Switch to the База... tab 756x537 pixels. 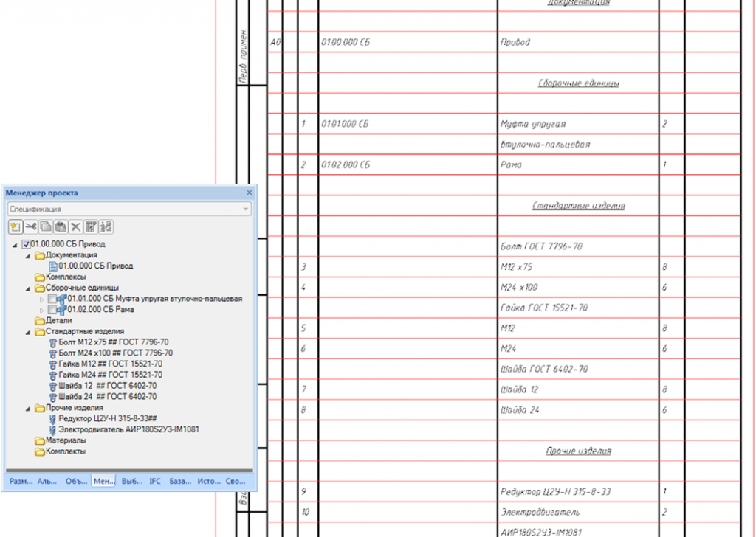(x=180, y=481)
